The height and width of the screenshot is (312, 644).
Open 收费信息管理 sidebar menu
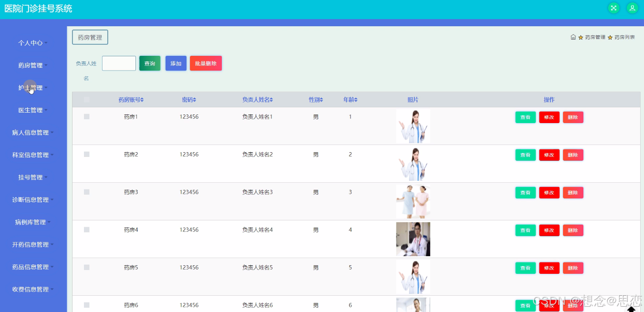33,290
